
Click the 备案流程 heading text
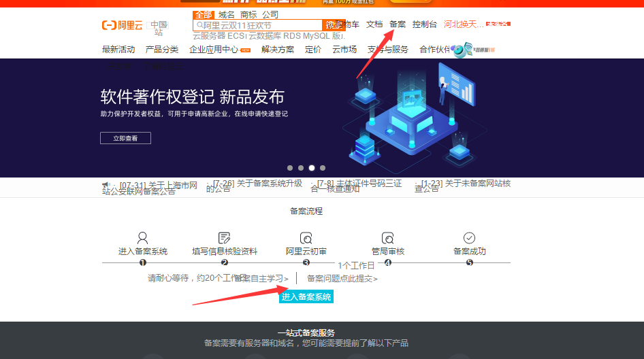pyautogui.click(x=306, y=211)
